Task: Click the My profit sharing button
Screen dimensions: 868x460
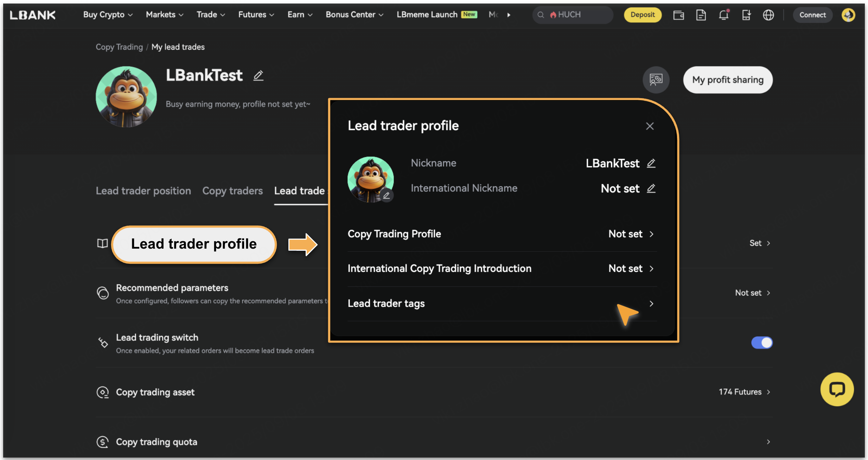Action: click(728, 80)
